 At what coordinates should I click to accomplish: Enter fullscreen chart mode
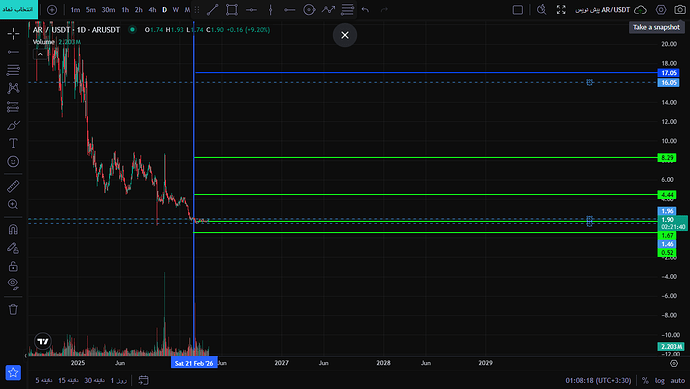(561, 10)
